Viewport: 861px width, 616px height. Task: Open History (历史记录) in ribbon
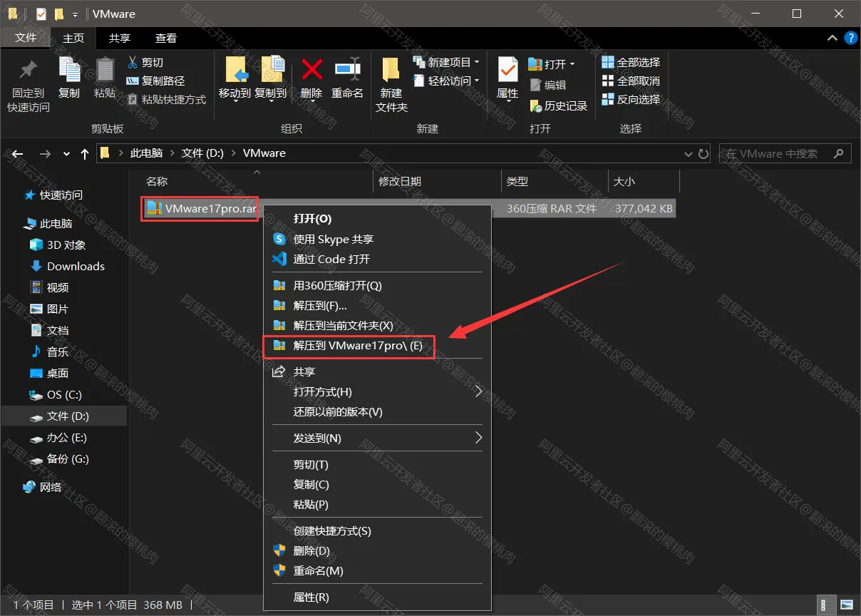(559, 106)
